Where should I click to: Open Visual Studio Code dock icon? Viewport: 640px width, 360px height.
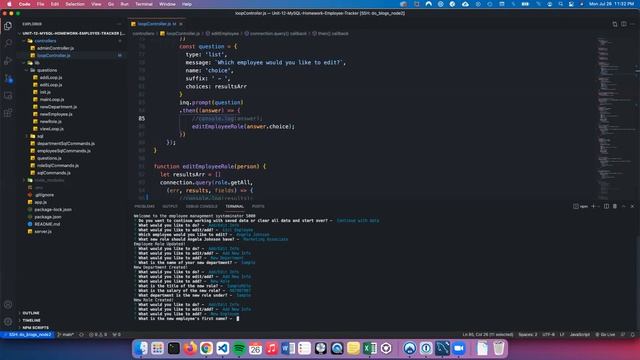point(222,348)
